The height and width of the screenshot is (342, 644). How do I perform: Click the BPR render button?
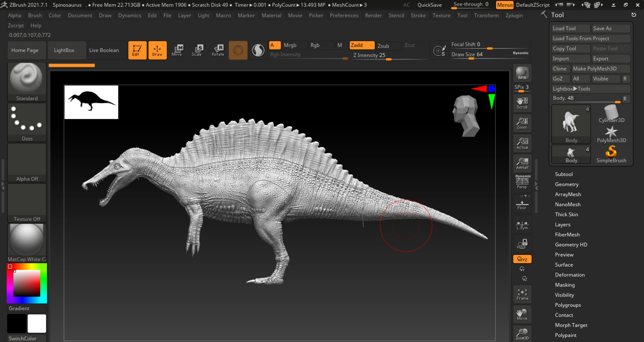pyautogui.click(x=522, y=73)
